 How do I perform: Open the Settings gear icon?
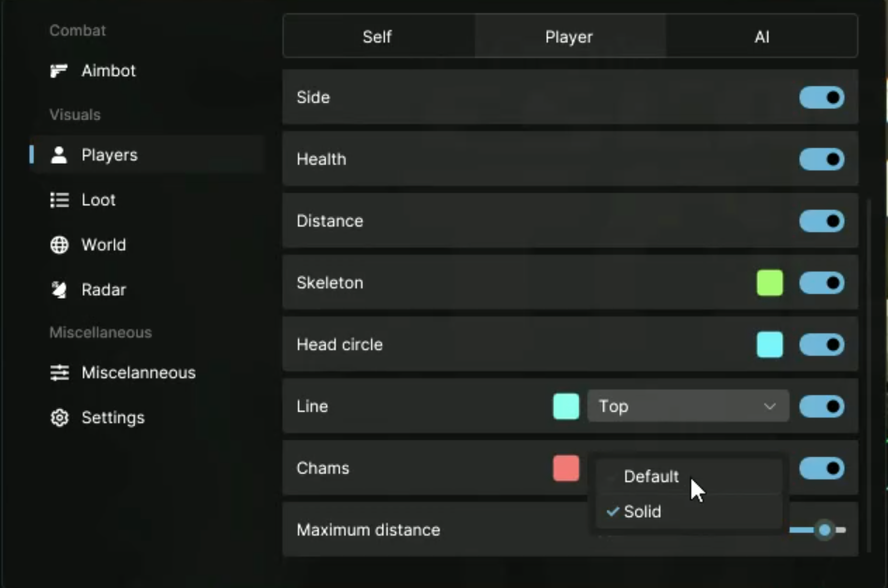(59, 418)
